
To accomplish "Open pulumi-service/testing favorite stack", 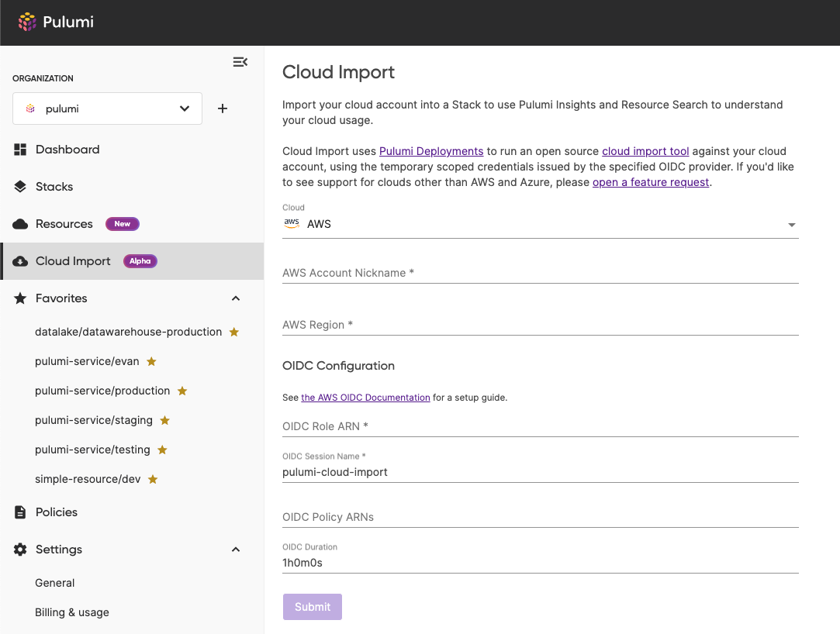I will 92,450.
